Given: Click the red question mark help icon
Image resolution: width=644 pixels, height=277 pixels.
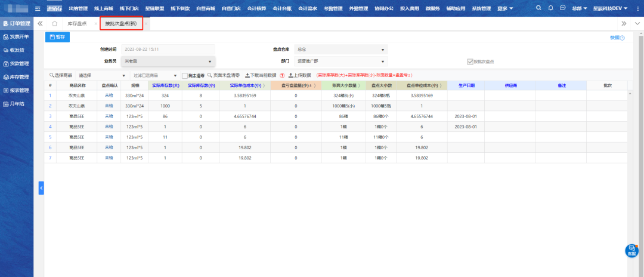Looking at the screenshot, I should 282,76.
